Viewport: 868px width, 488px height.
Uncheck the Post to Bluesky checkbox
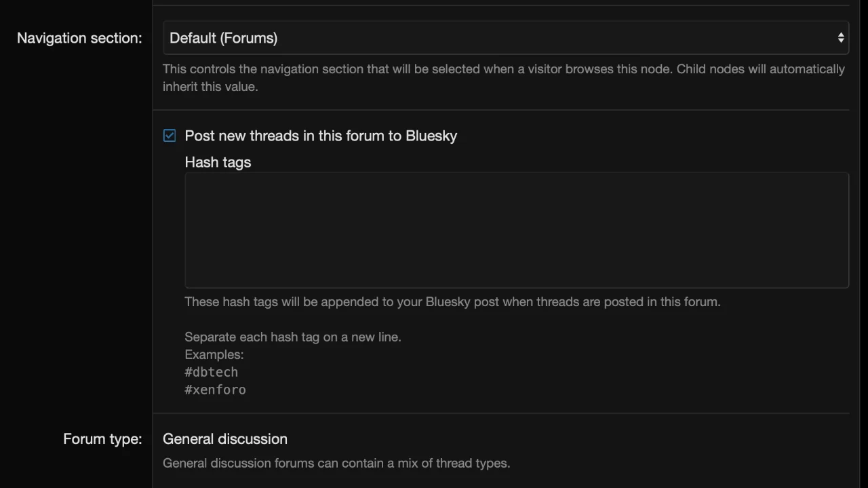(x=170, y=136)
